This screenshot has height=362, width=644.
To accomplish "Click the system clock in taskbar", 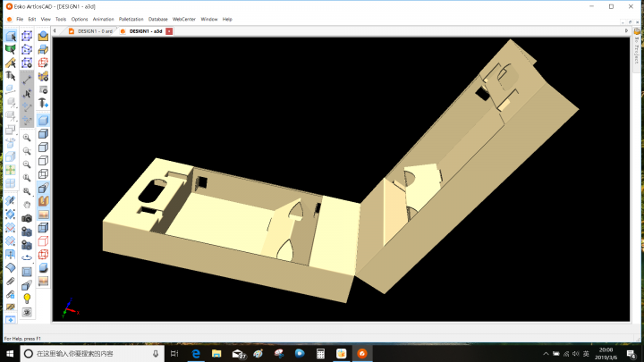I will (x=604, y=354).
